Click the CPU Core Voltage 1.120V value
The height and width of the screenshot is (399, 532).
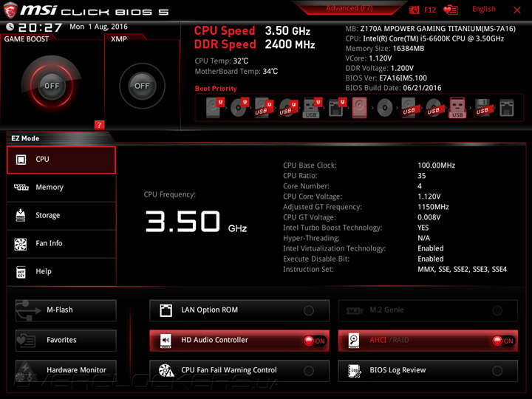point(429,197)
